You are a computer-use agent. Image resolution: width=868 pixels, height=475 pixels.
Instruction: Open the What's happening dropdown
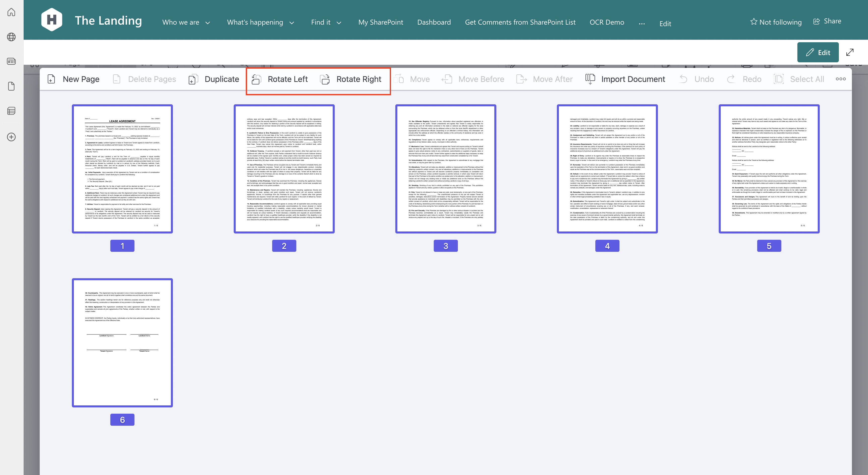click(x=260, y=22)
